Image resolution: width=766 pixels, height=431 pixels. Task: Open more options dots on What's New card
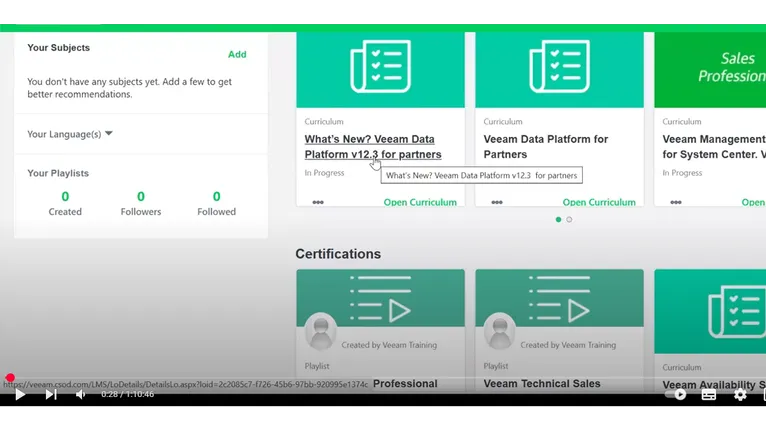pyautogui.click(x=318, y=202)
